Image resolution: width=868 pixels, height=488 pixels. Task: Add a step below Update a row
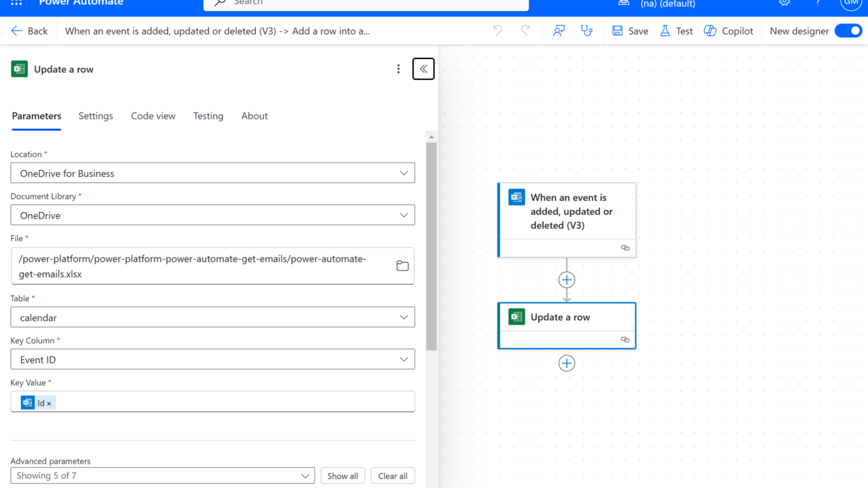click(x=567, y=363)
